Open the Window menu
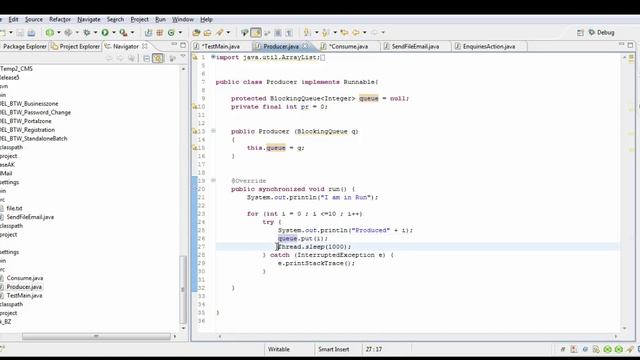Image resolution: width=640 pixels, height=360 pixels. pyautogui.click(x=182, y=20)
